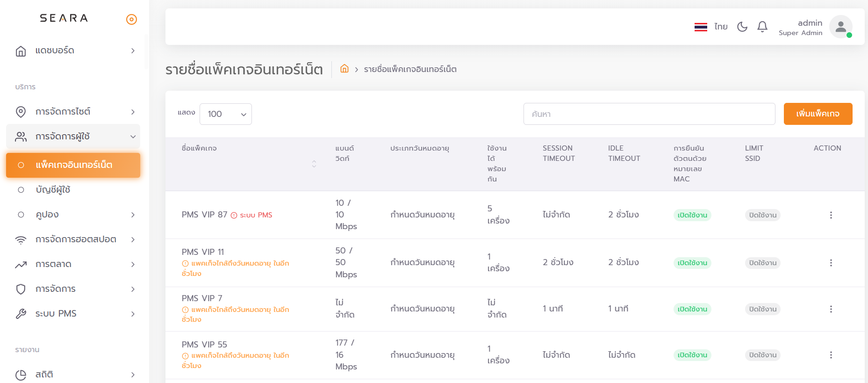Click the home breadcrumb icon
The height and width of the screenshot is (383, 868).
[344, 69]
